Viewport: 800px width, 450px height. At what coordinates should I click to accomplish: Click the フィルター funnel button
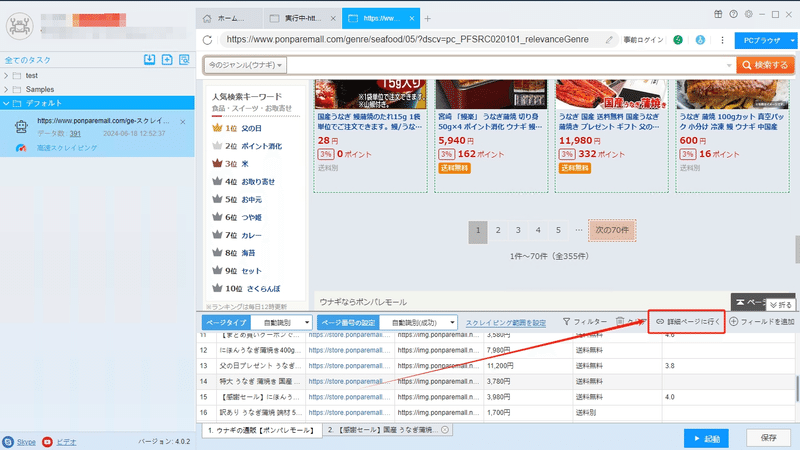coord(585,321)
